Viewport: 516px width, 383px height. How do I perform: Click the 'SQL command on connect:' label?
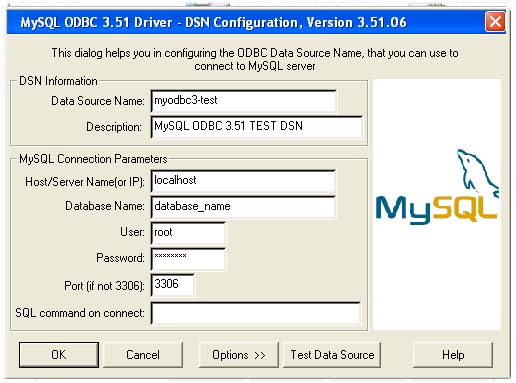(80, 313)
